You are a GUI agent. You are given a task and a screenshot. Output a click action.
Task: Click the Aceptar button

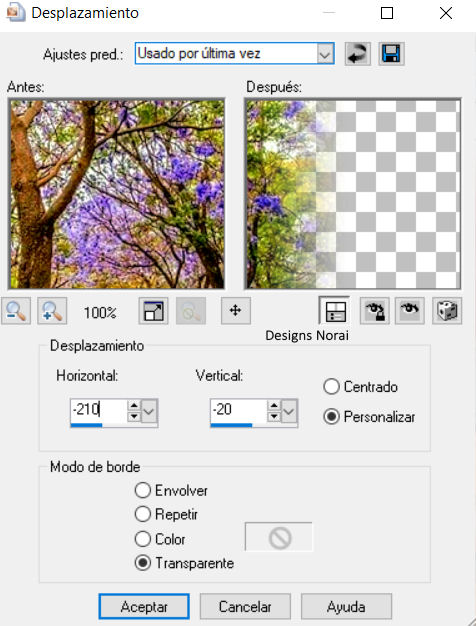tap(144, 607)
